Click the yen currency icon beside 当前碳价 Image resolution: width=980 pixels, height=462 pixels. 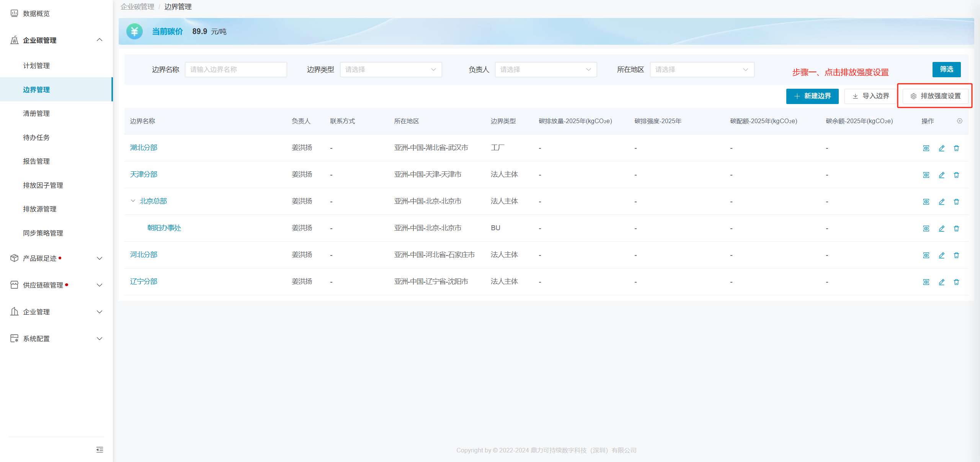pyautogui.click(x=134, y=31)
